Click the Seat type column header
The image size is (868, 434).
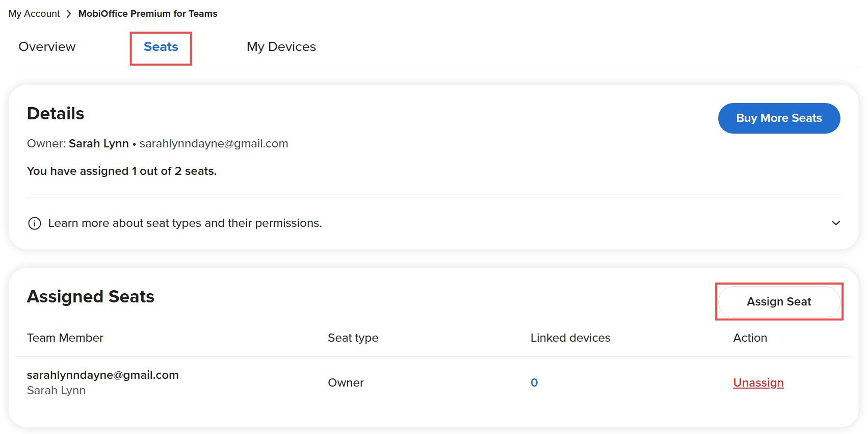click(x=353, y=338)
